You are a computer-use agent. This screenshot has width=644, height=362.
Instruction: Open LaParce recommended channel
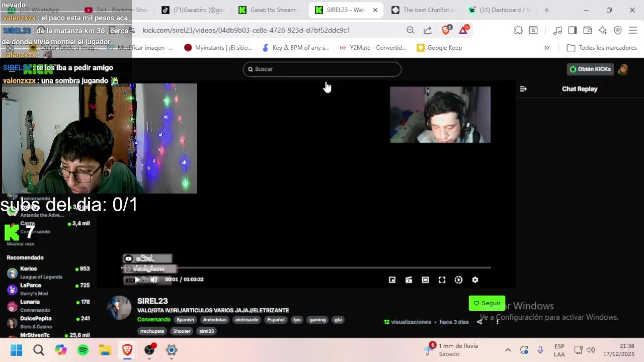click(48, 289)
